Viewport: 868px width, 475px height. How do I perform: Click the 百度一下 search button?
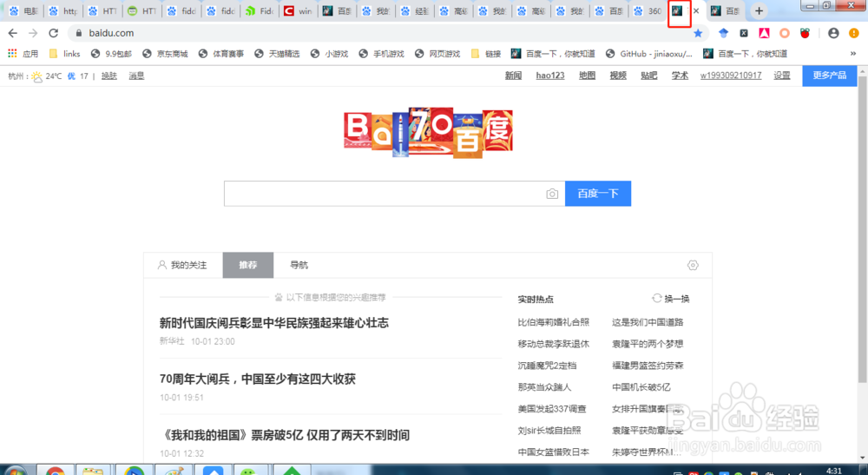click(x=598, y=194)
